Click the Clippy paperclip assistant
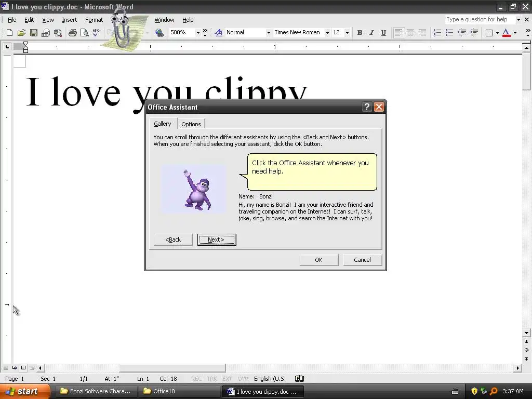Screen dimensions: 532x399 (x=121, y=31)
